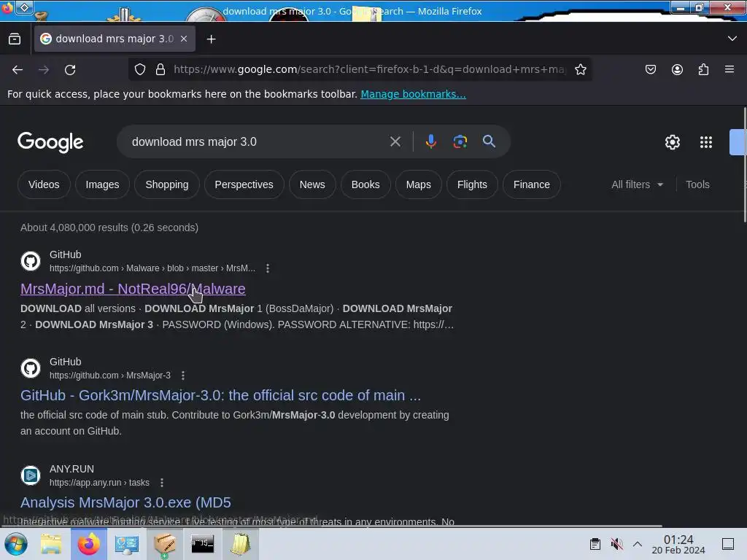The image size is (747, 560).
Task: Bookmark this page with the star icon
Action: coord(580,69)
